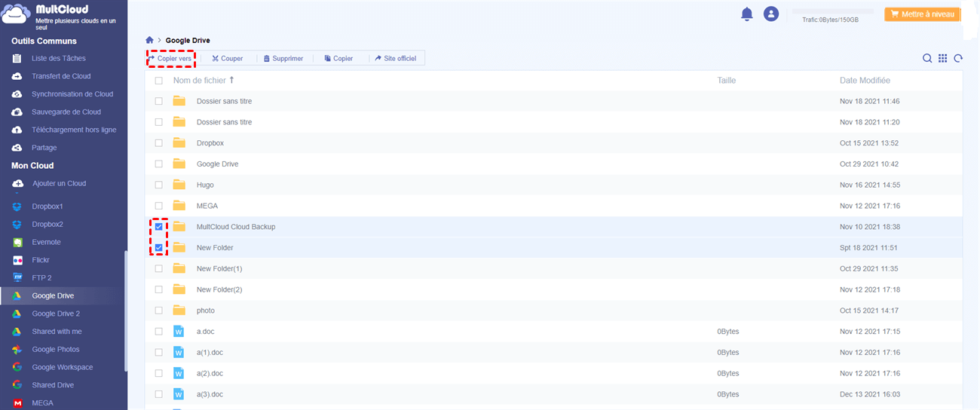Select the a(2).doc file name
Screen dimensions: 980x410
pos(210,373)
